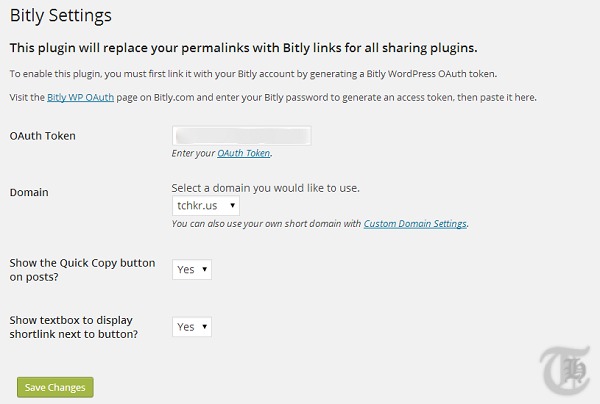The width and height of the screenshot is (600, 404).
Task: Click the arrow on Quick Copy selector
Action: pyautogui.click(x=204, y=270)
